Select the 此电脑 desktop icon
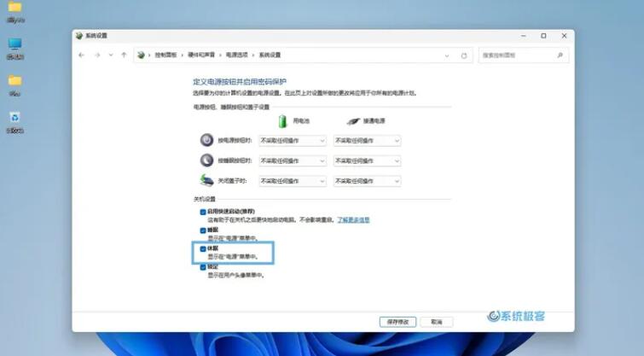This screenshot has width=644, height=356. tap(15, 49)
